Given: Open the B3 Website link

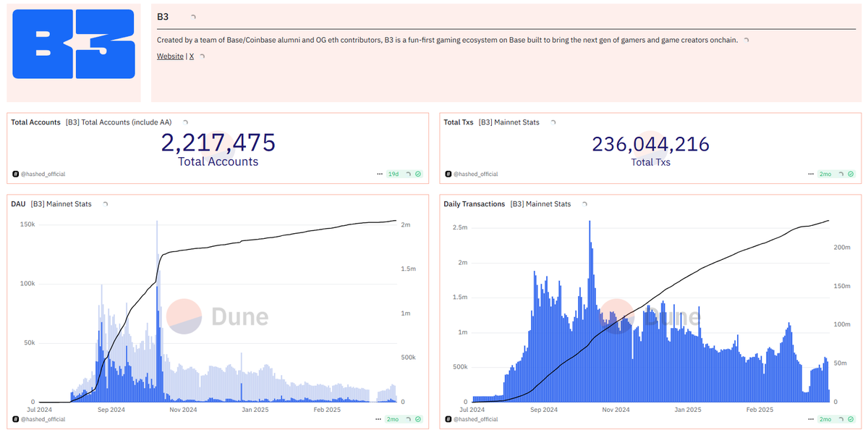Looking at the screenshot, I should click(170, 56).
